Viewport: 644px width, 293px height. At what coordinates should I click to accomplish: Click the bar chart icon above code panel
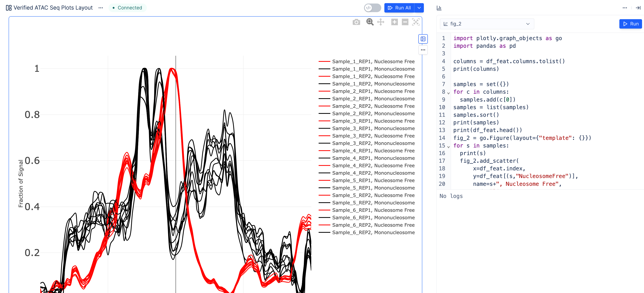[439, 8]
